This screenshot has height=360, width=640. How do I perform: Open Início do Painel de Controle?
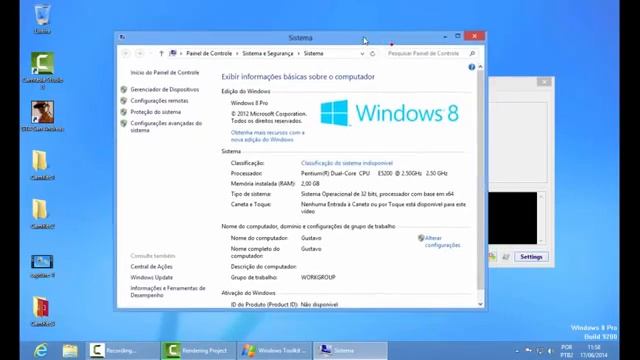[x=165, y=73]
